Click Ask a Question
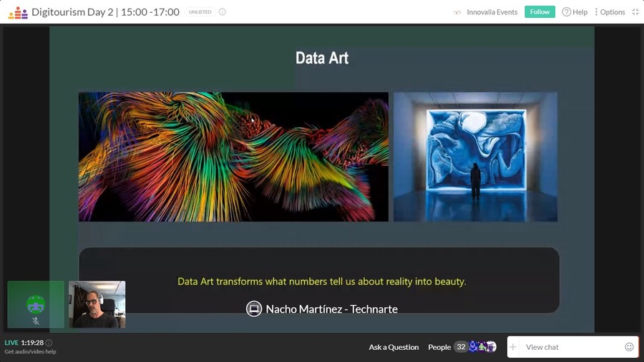This screenshot has height=362, width=644. (394, 347)
